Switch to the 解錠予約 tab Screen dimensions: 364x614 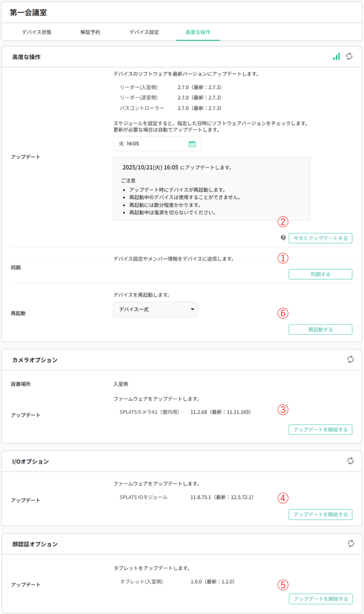(90, 32)
